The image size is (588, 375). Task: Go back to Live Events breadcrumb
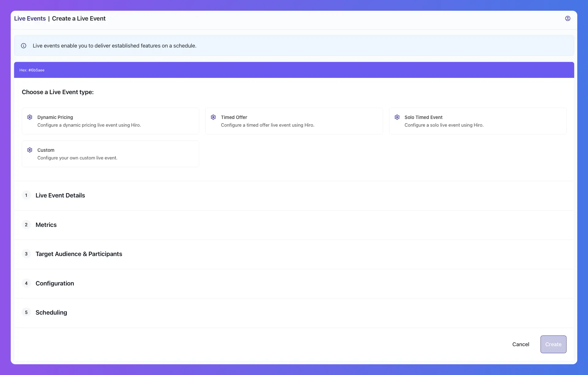click(30, 18)
